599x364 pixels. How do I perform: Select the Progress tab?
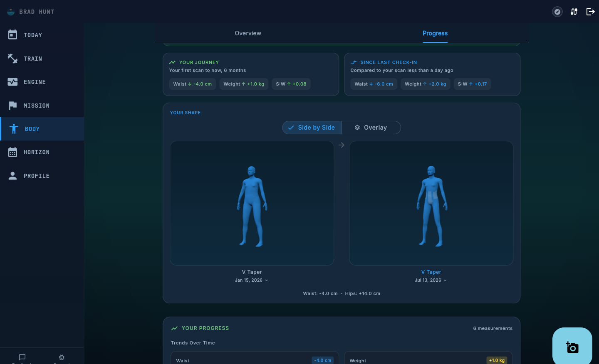click(x=435, y=33)
